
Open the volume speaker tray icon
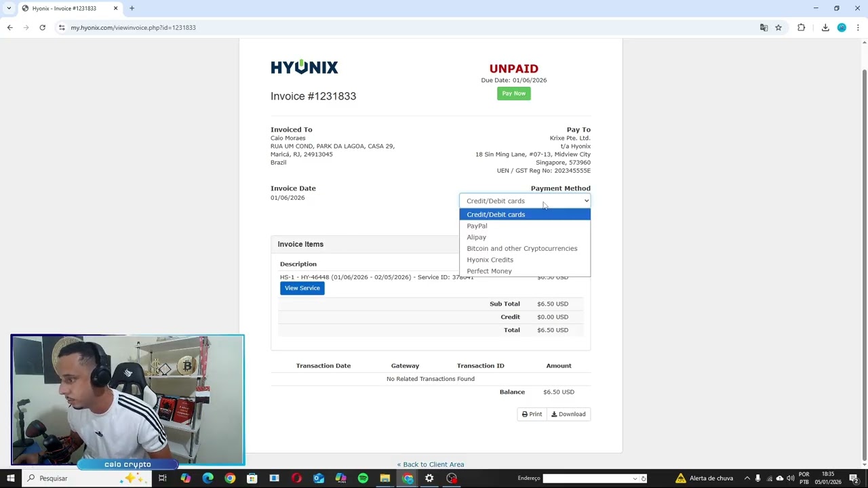coord(790,479)
